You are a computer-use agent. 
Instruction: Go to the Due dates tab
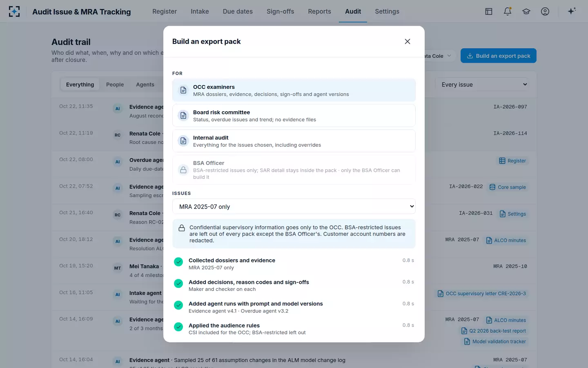(x=238, y=11)
